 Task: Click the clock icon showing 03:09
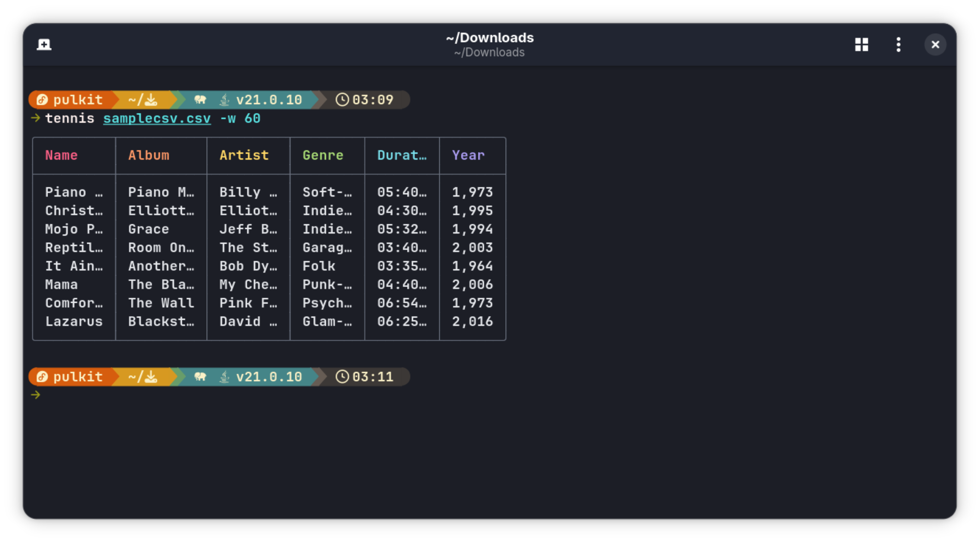342,99
